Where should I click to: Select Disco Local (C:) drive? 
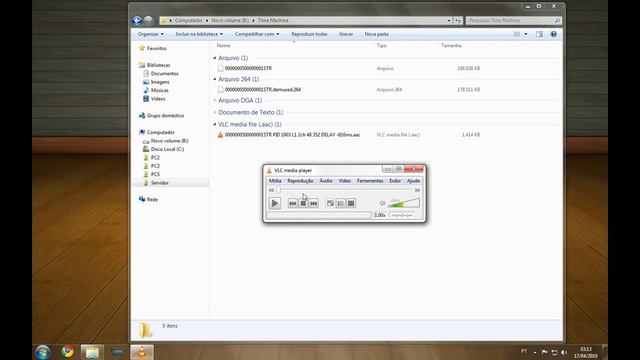(x=167, y=149)
